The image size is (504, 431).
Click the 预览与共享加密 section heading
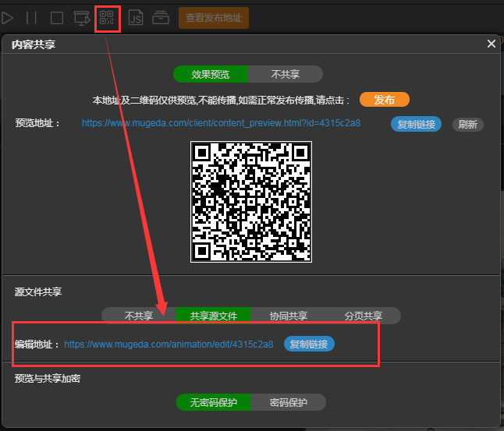tap(48, 378)
